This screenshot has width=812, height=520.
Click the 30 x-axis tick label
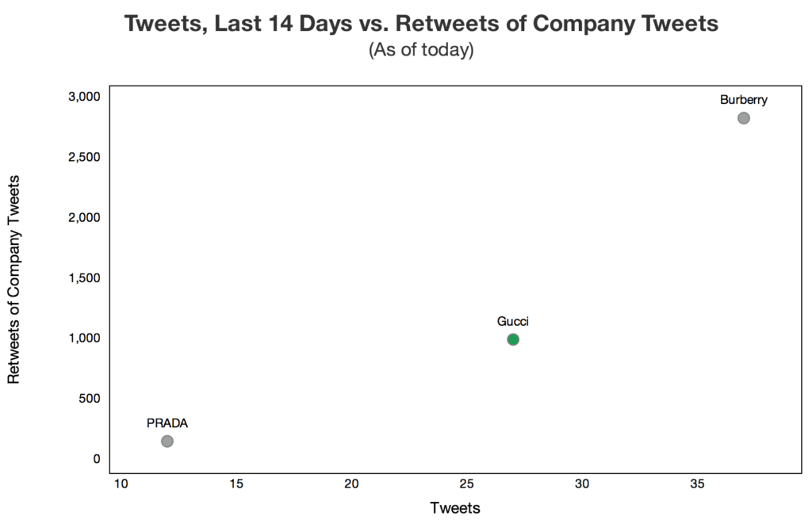pos(582,484)
